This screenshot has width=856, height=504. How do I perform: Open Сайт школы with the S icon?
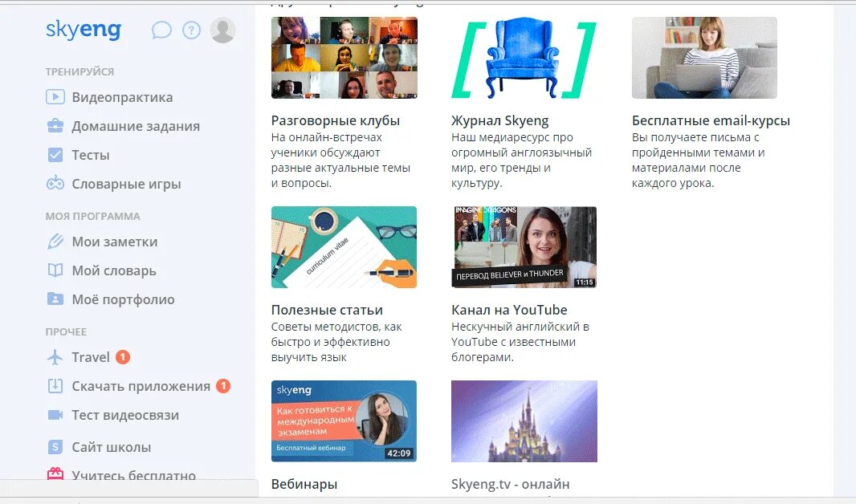click(x=55, y=446)
